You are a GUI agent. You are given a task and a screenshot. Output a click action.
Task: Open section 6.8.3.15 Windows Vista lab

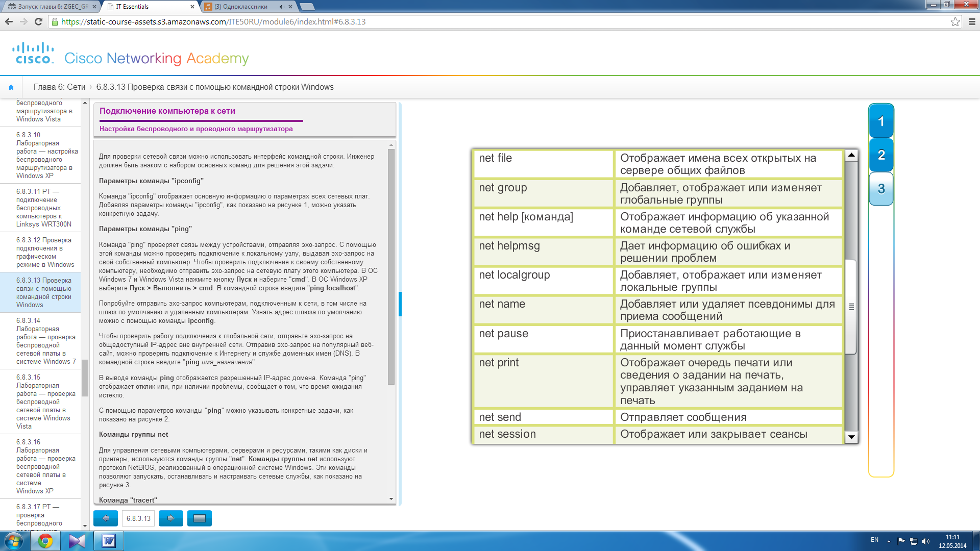pos(41,402)
